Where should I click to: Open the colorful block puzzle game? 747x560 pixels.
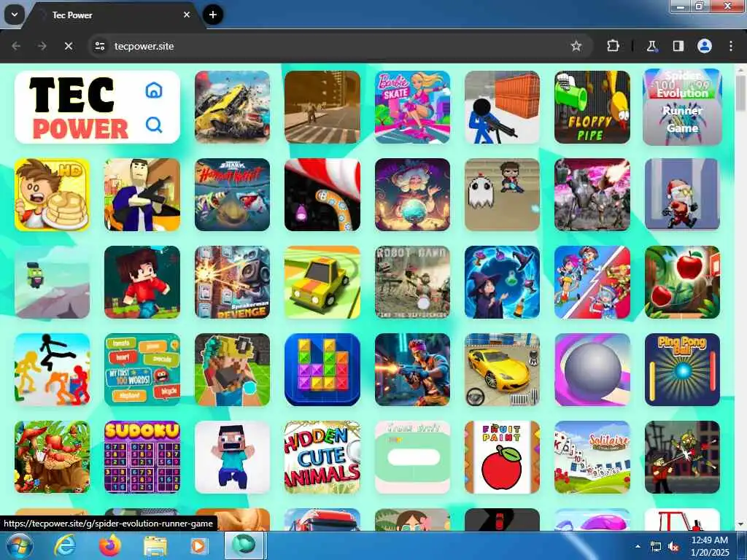[x=322, y=370]
